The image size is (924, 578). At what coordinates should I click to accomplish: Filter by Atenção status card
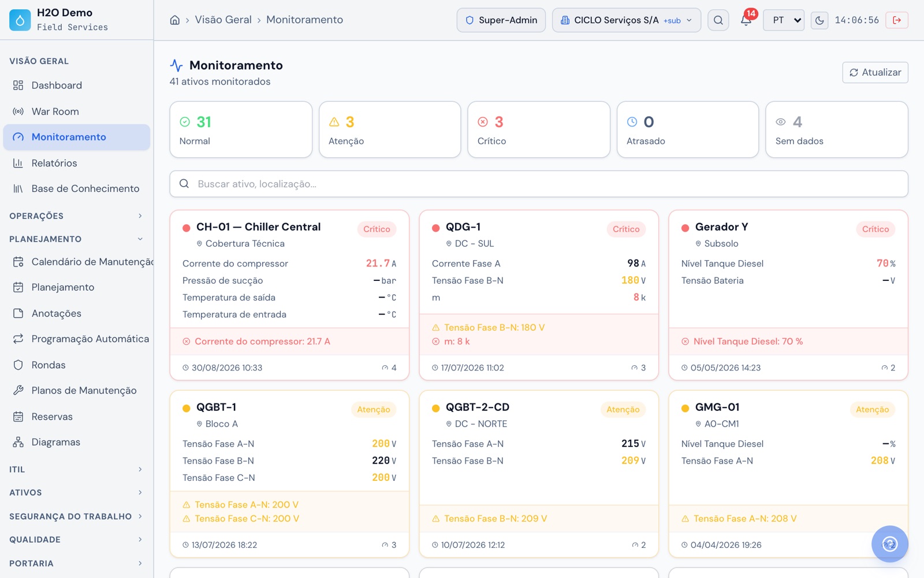coord(390,129)
